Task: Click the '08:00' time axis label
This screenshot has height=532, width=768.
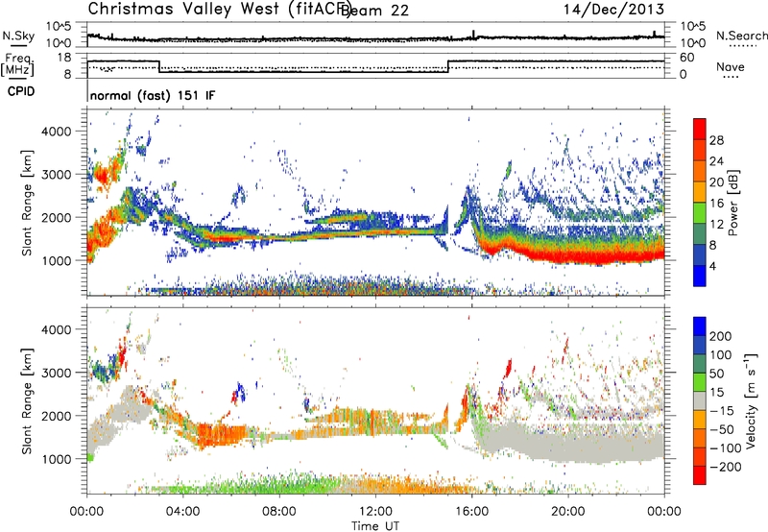Action: click(279, 511)
